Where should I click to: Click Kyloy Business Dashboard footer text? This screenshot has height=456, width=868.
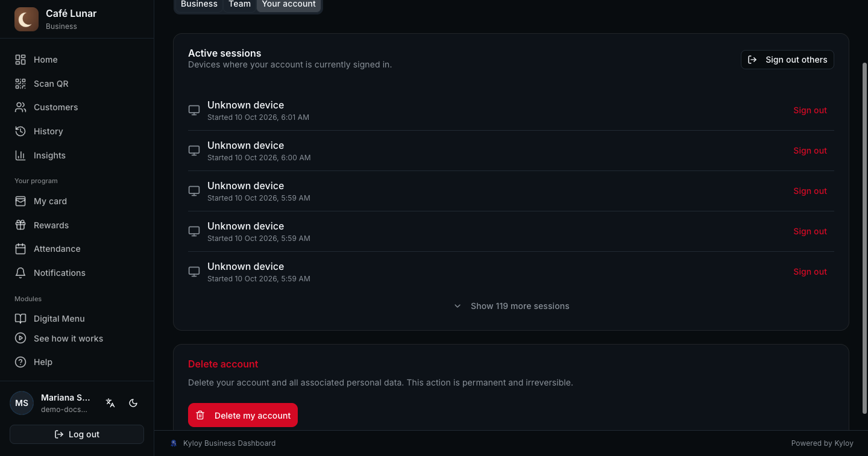point(229,443)
